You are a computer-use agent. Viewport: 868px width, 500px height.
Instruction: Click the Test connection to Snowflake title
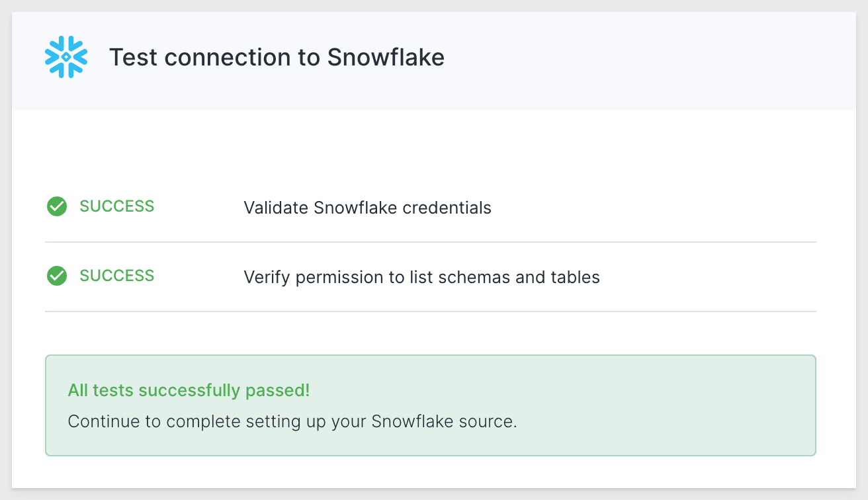[278, 58]
